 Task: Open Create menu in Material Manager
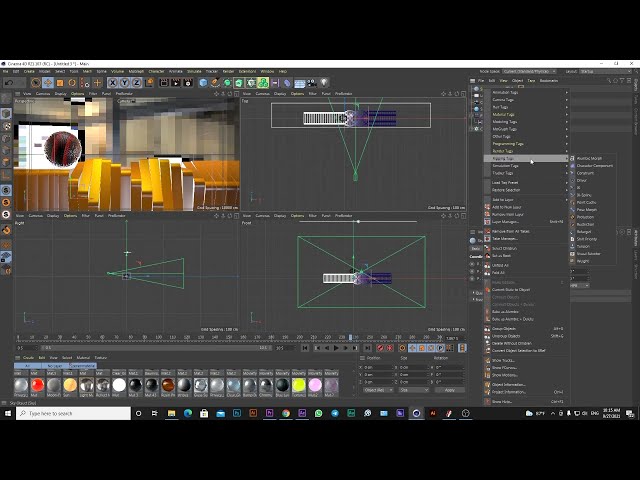tap(29, 358)
